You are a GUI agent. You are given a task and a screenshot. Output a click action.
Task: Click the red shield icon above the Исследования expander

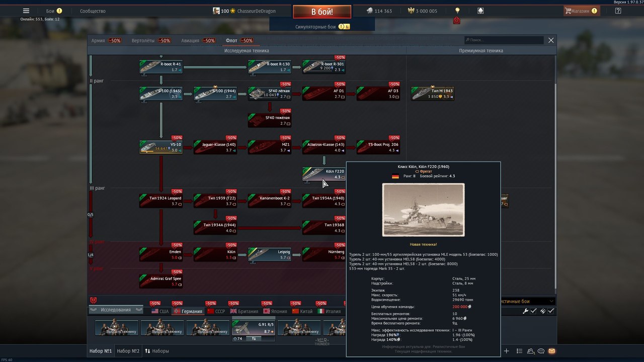pyautogui.click(x=93, y=300)
